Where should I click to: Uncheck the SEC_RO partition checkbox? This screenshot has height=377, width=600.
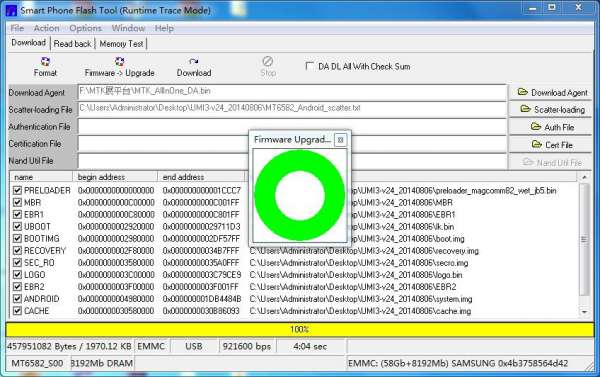tap(17, 263)
